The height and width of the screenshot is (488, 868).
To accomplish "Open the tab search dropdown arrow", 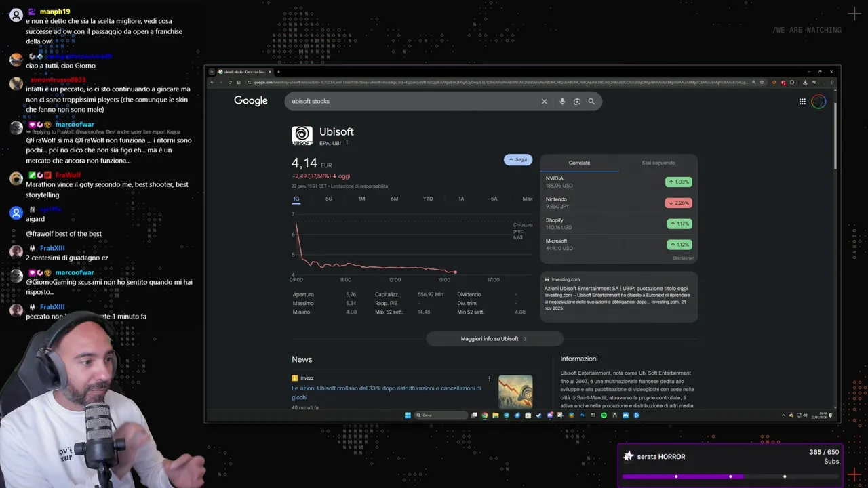I will [x=212, y=72].
